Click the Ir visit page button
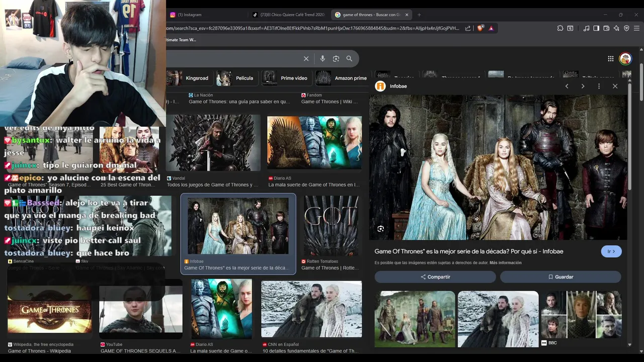Viewport: 644px width, 362px height. [x=611, y=251]
